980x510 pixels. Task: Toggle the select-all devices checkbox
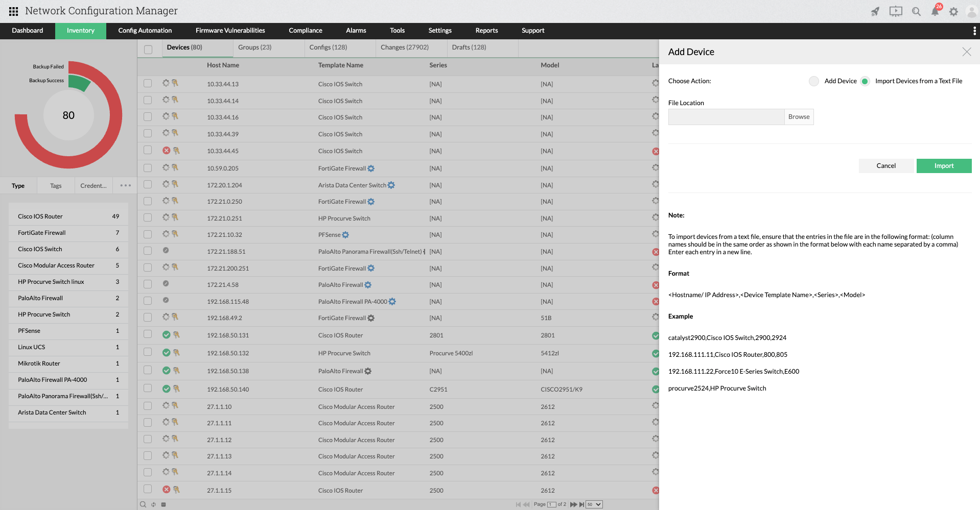coord(148,50)
